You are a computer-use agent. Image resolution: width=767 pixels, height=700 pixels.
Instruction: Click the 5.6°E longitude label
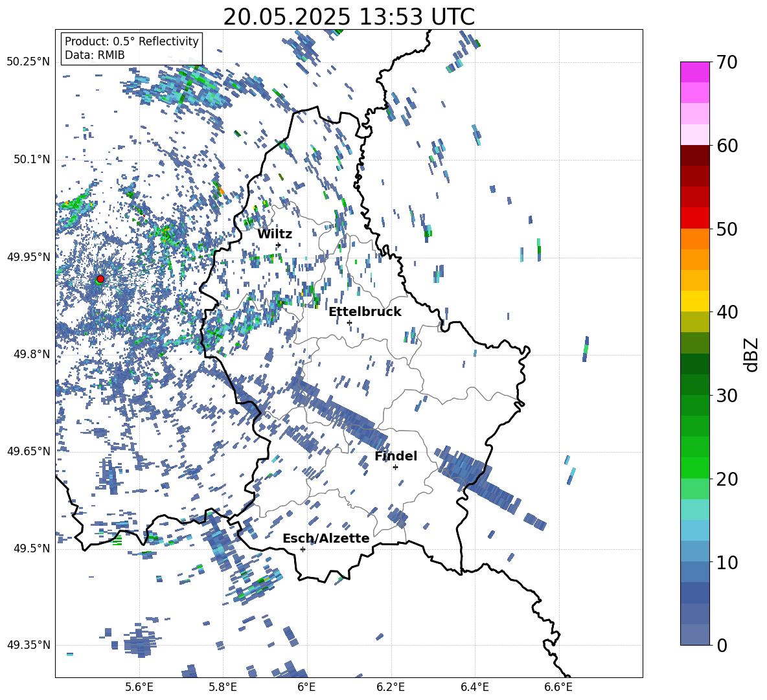pos(139,687)
